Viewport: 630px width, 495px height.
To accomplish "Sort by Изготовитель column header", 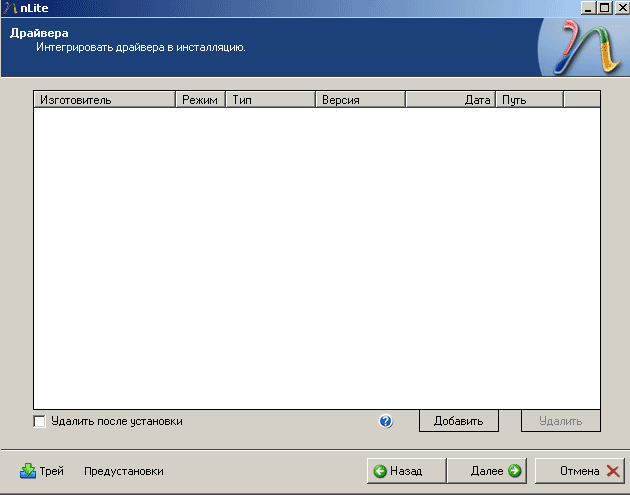I will 104,100.
